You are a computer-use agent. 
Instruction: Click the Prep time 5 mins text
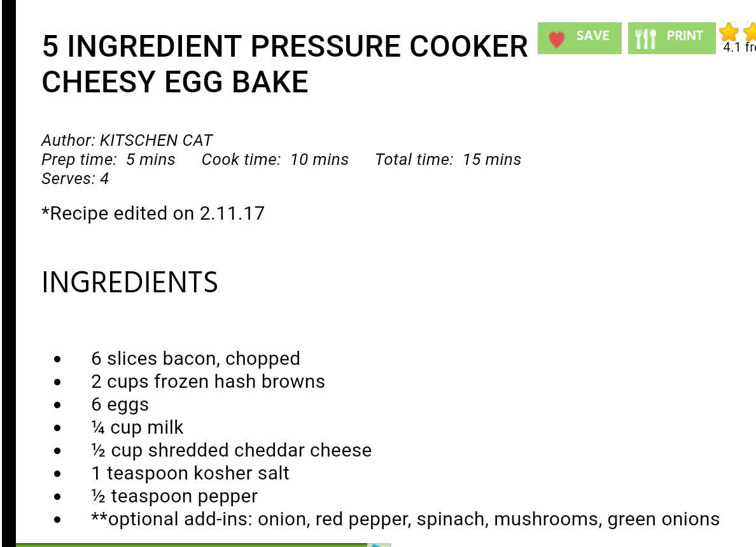click(108, 159)
